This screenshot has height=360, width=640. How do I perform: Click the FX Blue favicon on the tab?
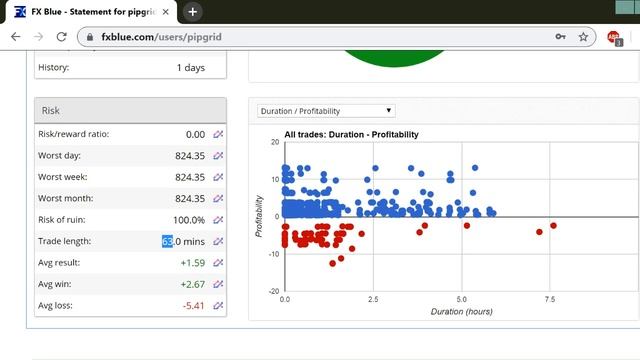coord(20,12)
